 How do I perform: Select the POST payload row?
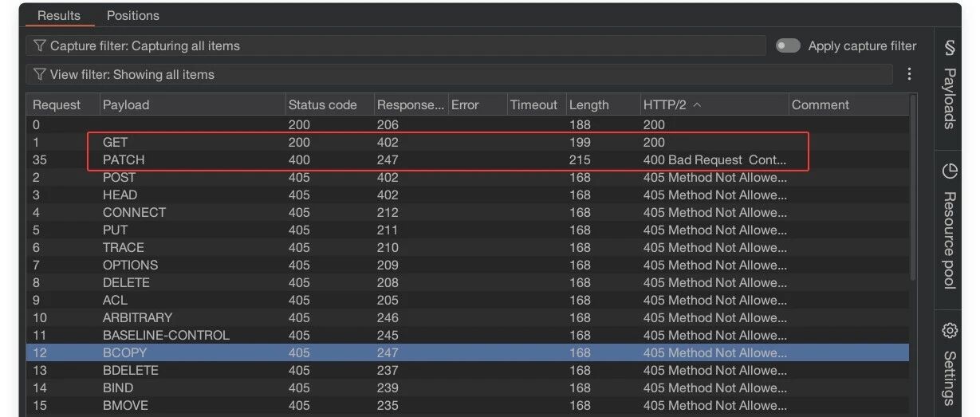pos(467,177)
